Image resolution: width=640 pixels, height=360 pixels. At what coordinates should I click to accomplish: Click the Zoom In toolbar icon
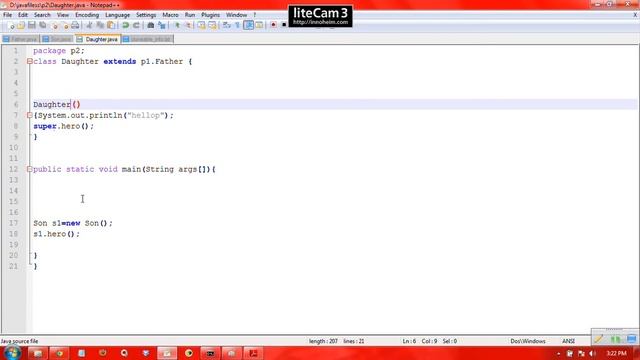pyautogui.click(x=177, y=25)
